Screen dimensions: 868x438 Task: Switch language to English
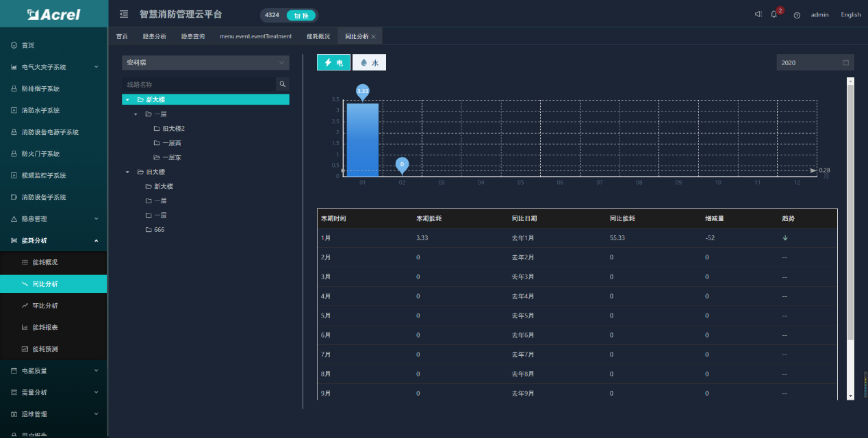[851, 15]
